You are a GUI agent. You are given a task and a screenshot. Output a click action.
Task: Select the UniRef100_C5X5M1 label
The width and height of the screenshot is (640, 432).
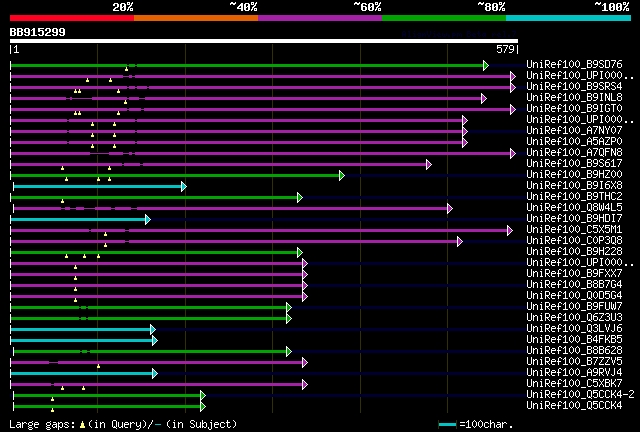click(x=574, y=229)
